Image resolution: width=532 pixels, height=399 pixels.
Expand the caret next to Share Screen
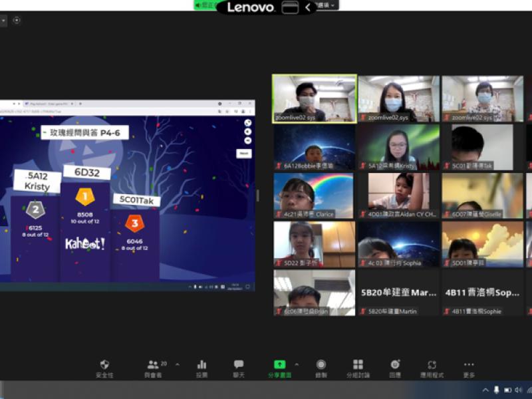297,364
